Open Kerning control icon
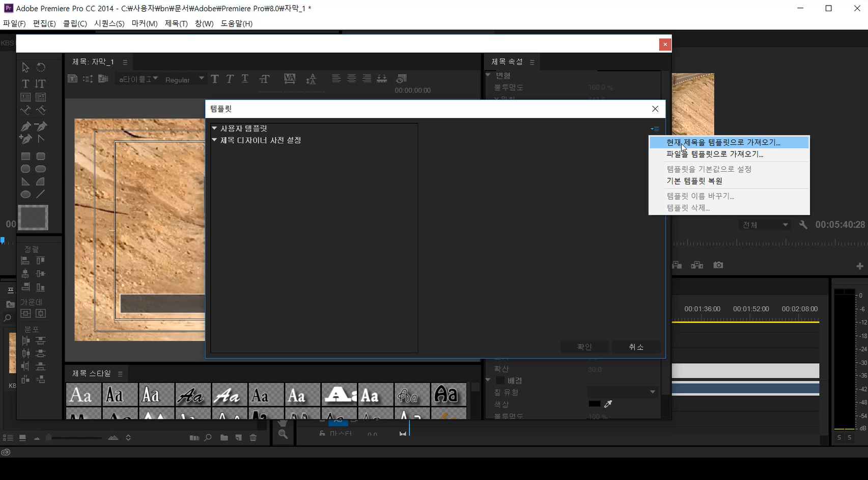Screen dimensions: 868x480 click(290, 78)
